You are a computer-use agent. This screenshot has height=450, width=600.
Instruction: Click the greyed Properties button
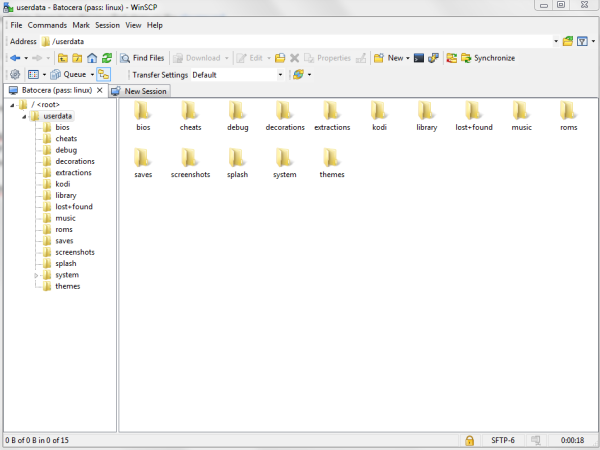[327, 58]
